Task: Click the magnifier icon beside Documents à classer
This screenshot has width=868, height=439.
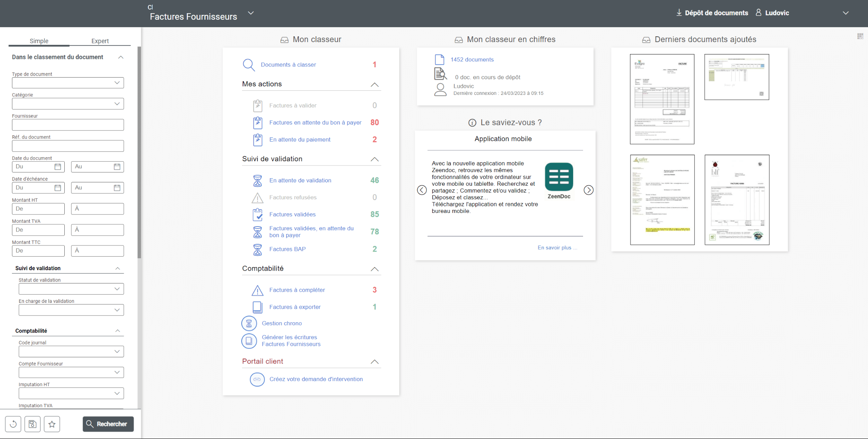Action: pos(249,65)
